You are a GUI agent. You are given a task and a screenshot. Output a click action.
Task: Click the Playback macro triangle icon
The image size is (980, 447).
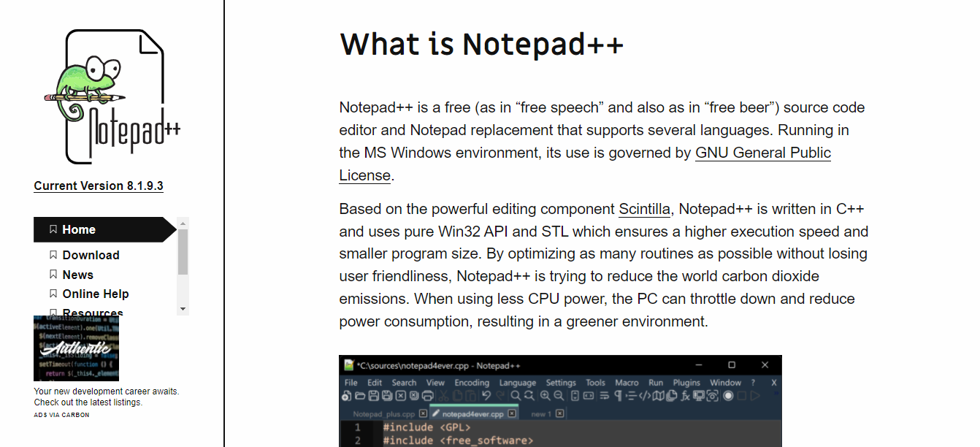coord(755,396)
